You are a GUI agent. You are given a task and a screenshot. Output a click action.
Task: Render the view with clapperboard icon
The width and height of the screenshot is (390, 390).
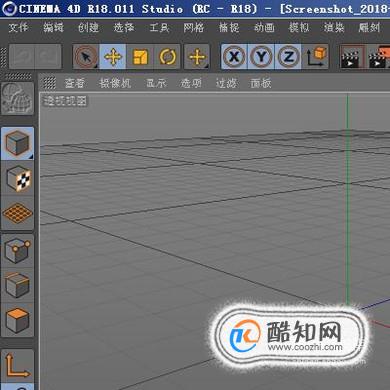[351, 57]
